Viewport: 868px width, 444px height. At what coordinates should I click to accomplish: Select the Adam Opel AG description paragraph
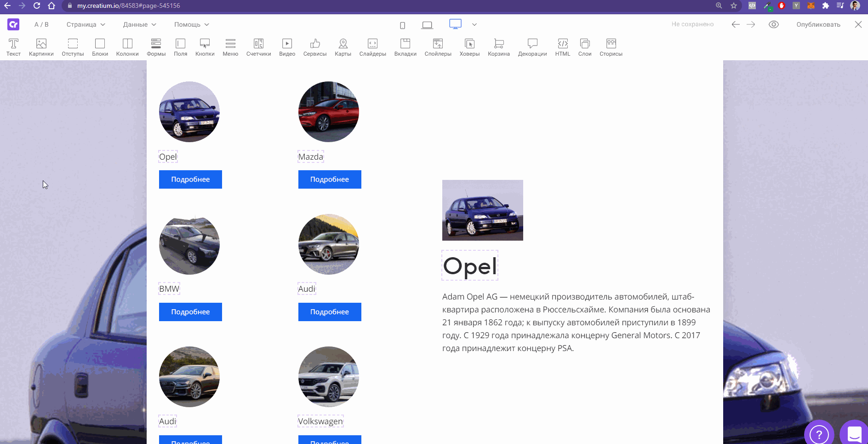coord(577,323)
